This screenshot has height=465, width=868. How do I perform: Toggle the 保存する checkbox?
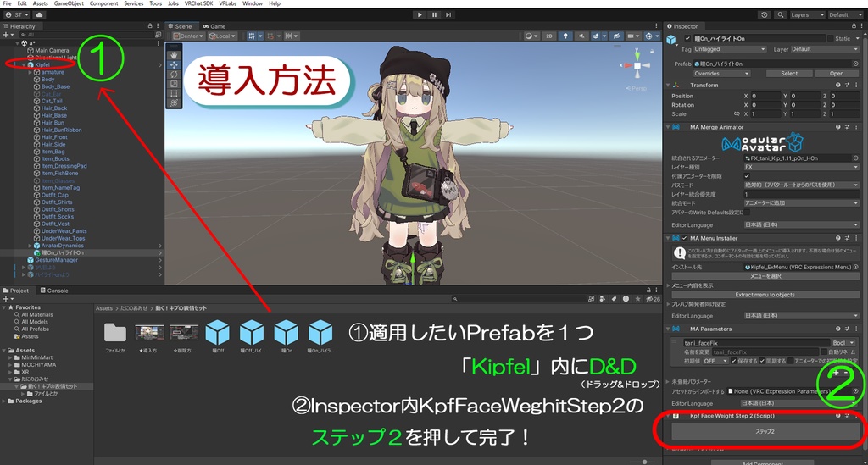(x=733, y=361)
